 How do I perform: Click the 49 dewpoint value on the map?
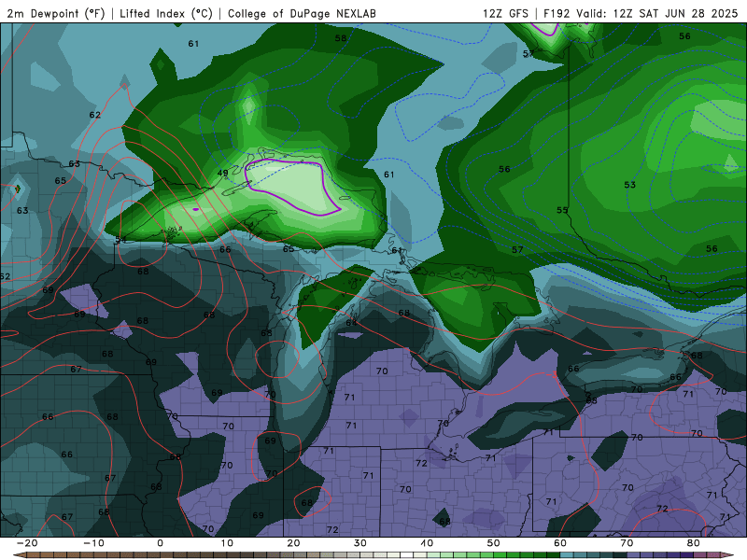tap(222, 173)
